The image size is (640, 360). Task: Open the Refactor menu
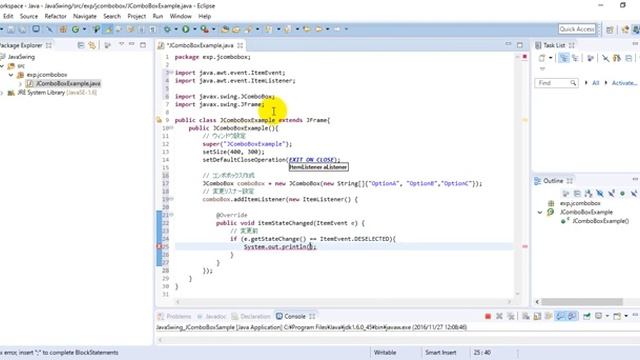(x=55, y=16)
